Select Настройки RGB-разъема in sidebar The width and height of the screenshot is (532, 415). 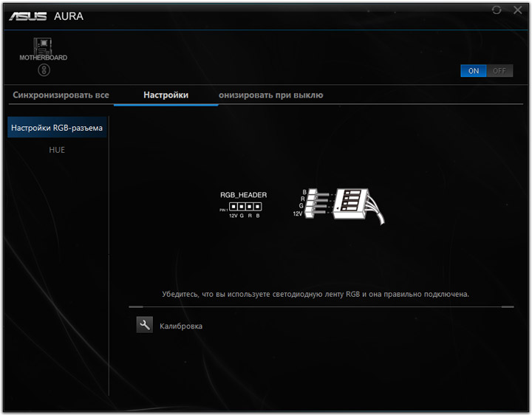57,128
